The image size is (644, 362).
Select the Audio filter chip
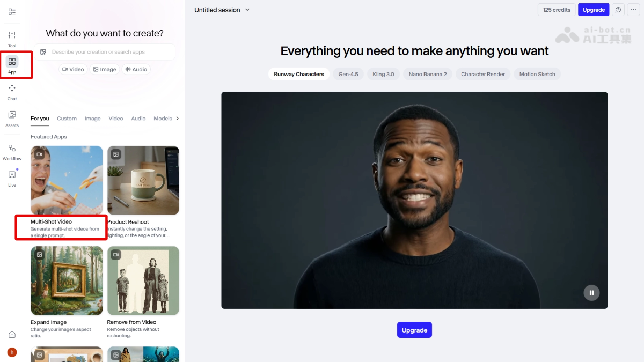pos(136,69)
